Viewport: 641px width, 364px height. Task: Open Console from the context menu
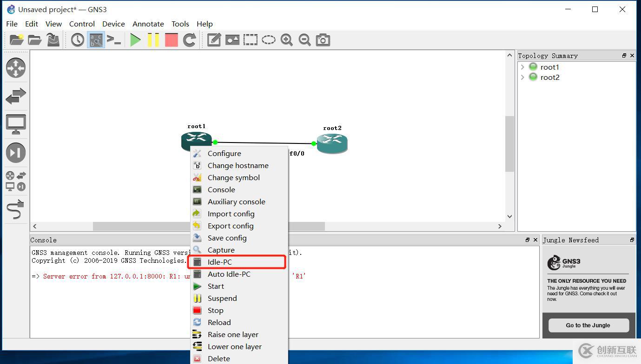[x=239, y=189]
